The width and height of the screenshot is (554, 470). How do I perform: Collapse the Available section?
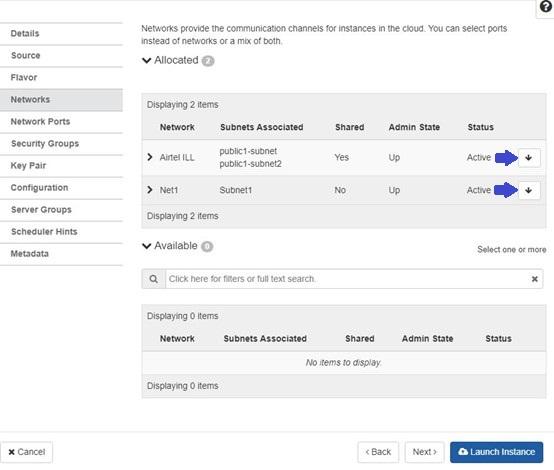pyautogui.click(x=147, y=246)
